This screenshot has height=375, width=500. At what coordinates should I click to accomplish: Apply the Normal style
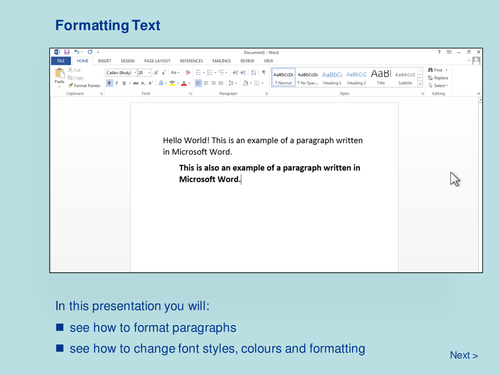click(283, 78)
